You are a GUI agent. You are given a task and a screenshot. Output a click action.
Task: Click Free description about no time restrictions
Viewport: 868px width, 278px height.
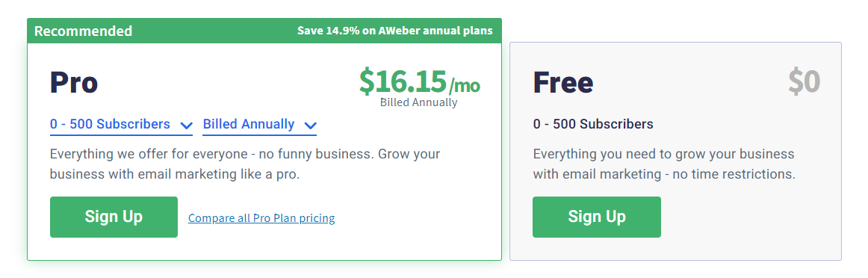(x=664, y=164)
